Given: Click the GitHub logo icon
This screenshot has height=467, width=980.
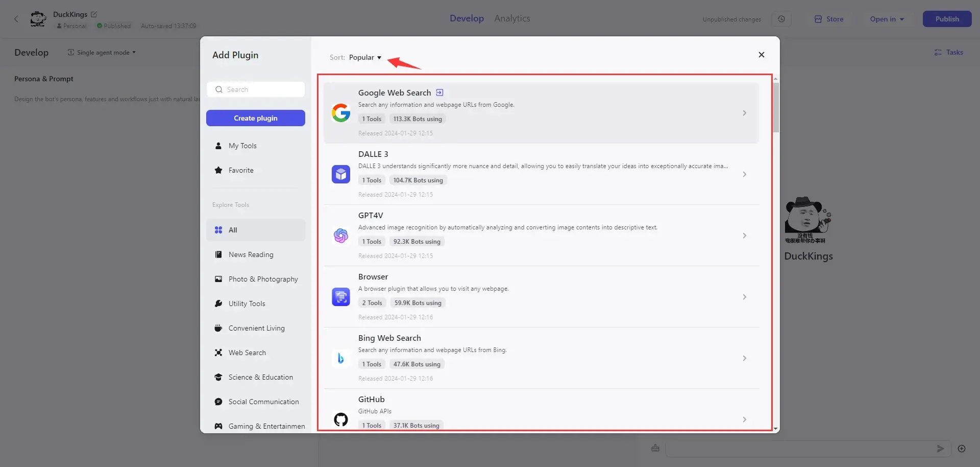Looking at the screenshot, I should 341,419.
